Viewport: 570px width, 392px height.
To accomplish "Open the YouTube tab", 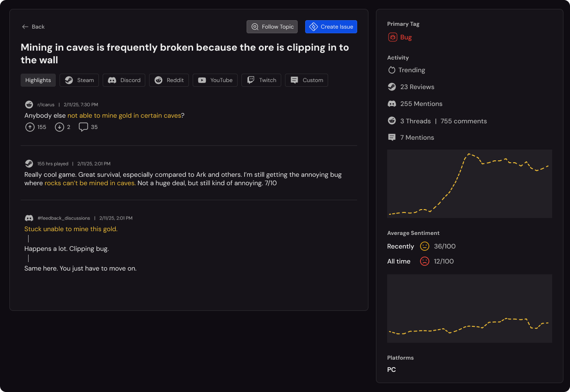I will 215,80.
